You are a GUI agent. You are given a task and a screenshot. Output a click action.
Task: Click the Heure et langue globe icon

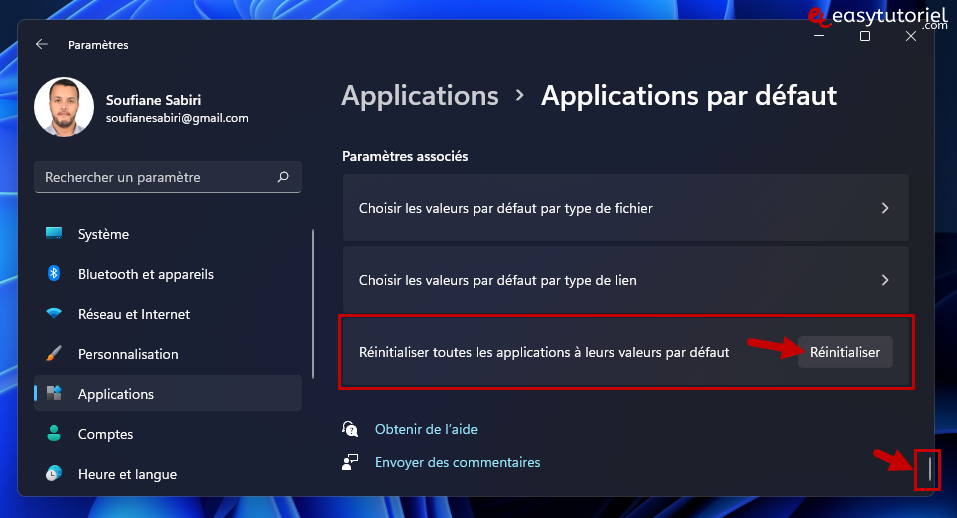click(x=54, y=473)
